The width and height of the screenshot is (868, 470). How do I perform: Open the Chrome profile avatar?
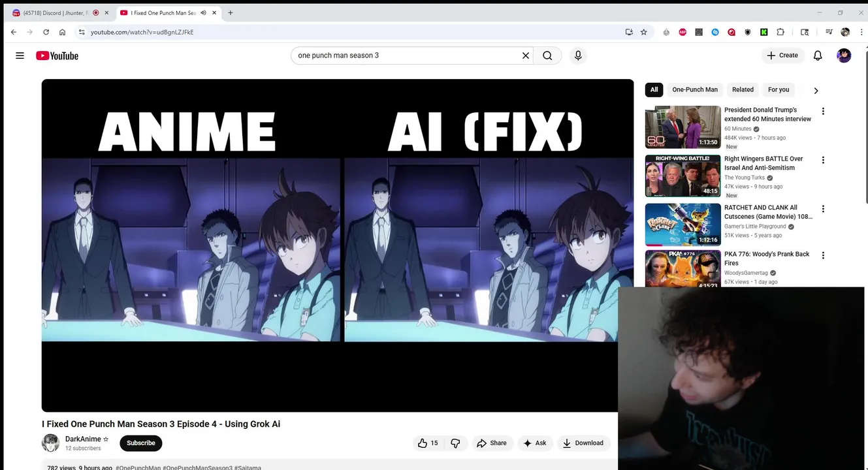tap(845, 32)
